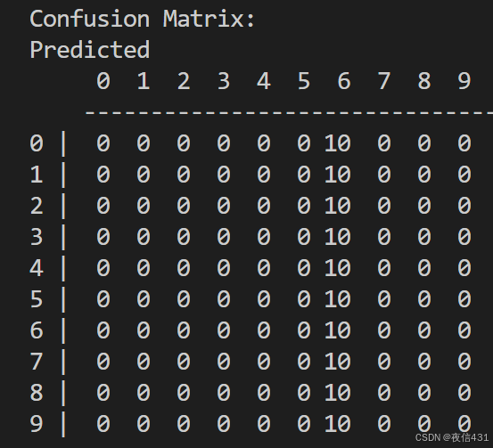
Task: Click row label 2 on left side
Action: tap(37, 206)
